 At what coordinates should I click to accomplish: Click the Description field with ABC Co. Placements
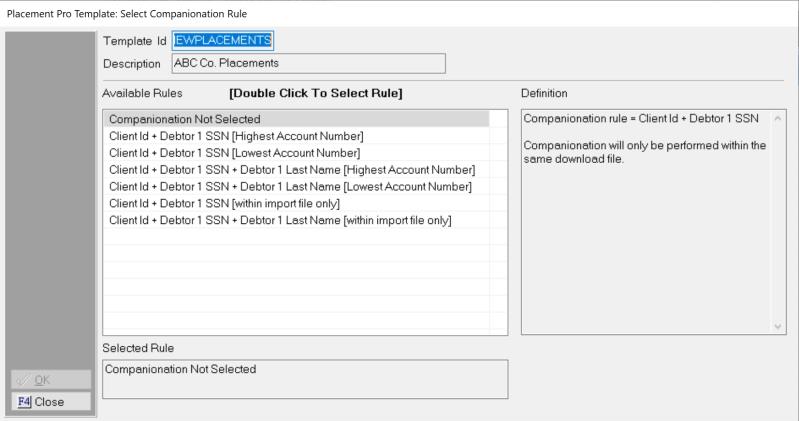click(x=308, y=63)
